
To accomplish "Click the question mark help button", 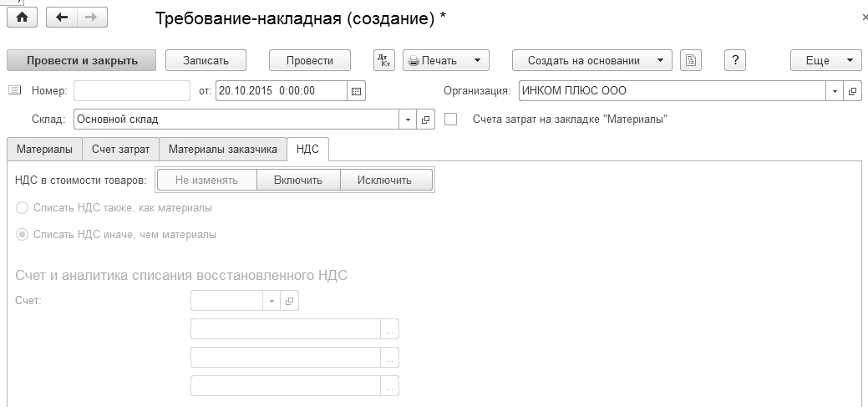I will (x=734, y=60).
